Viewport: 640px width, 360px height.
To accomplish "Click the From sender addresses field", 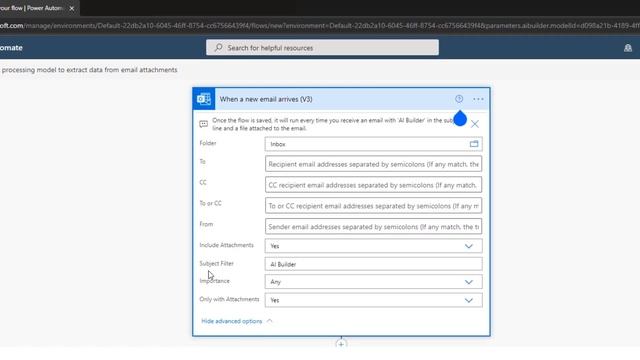I will 373,227.
